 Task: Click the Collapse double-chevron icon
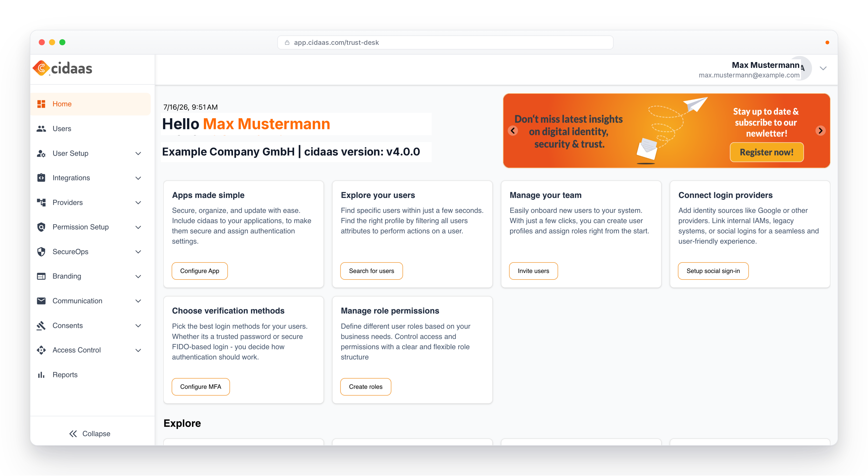(x=73, y=434)
